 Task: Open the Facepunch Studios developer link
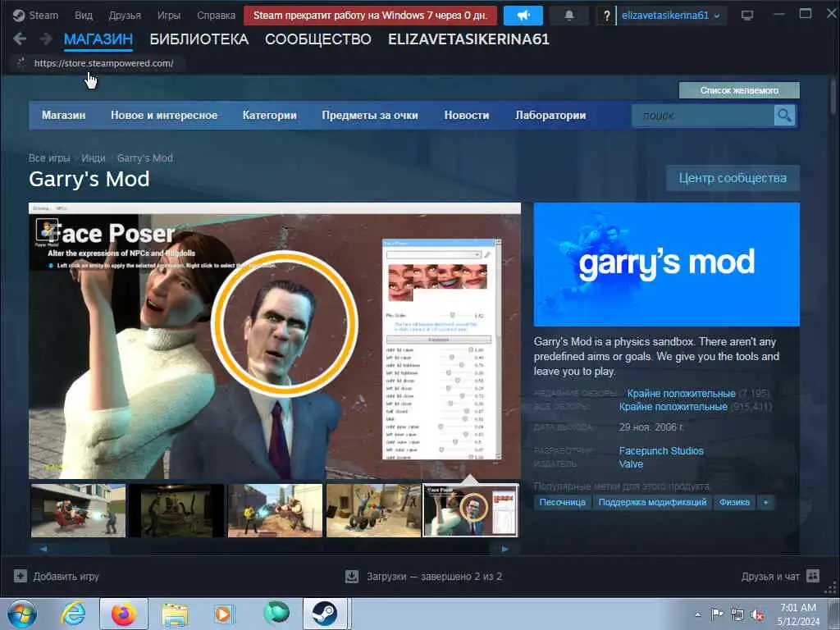point(661,451)
